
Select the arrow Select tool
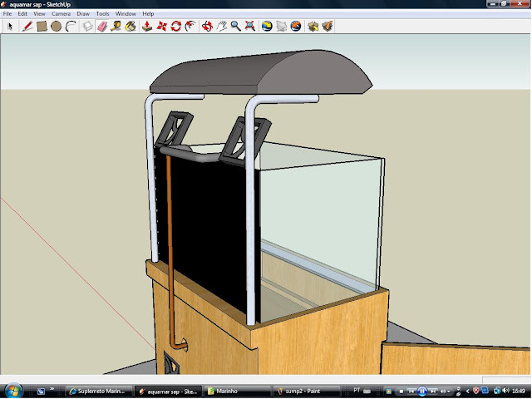click(10, 27)
